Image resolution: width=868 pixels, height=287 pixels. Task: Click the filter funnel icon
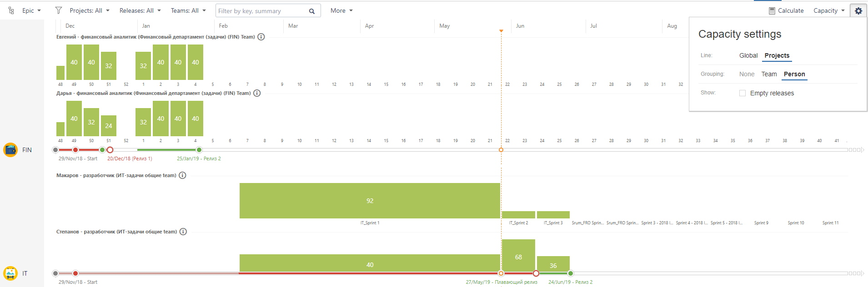pyautogui.click(x=59, y=10)
